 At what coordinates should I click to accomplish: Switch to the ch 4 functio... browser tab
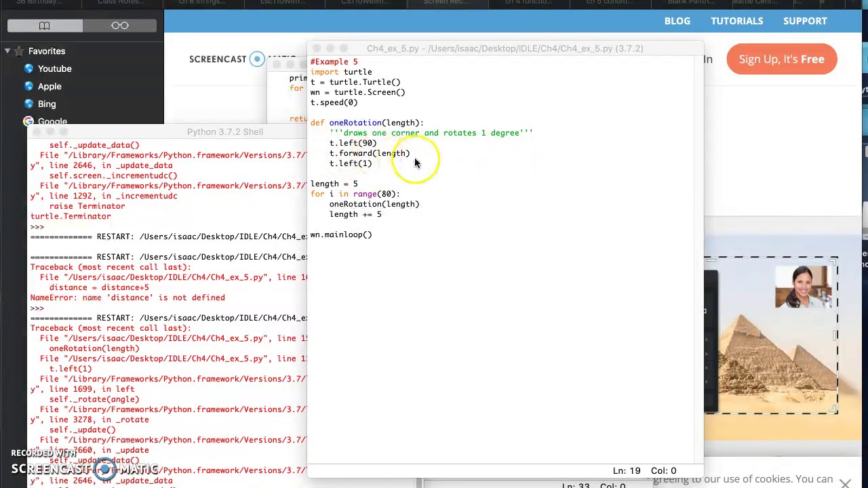click(528, 3)
